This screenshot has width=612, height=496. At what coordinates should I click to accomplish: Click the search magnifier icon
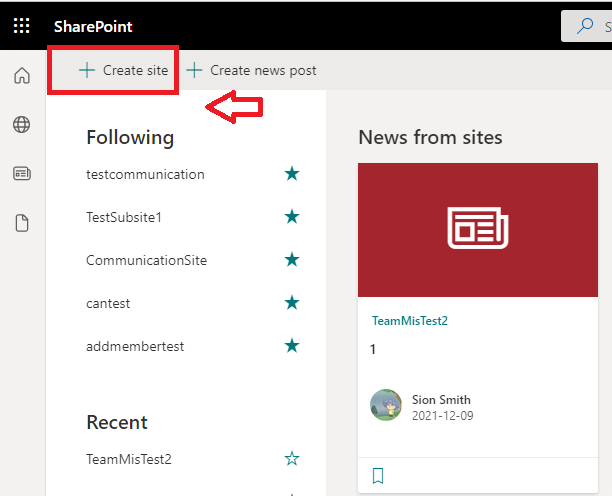click(x=585, y=26)
